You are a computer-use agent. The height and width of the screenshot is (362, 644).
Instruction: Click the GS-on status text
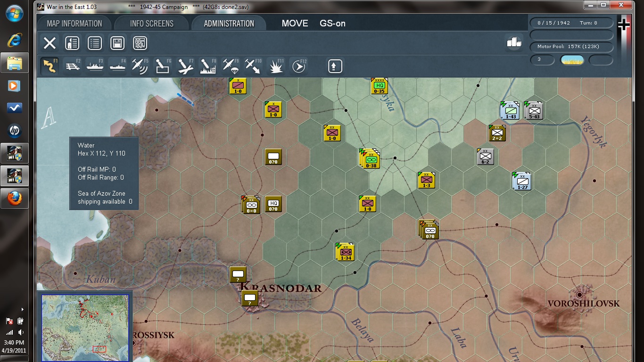point(333,24)
